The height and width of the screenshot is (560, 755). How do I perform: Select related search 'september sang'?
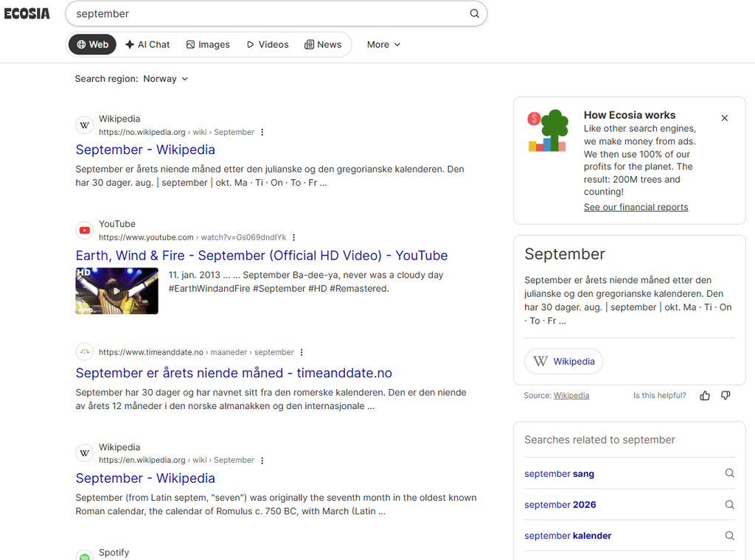[559, 473]
